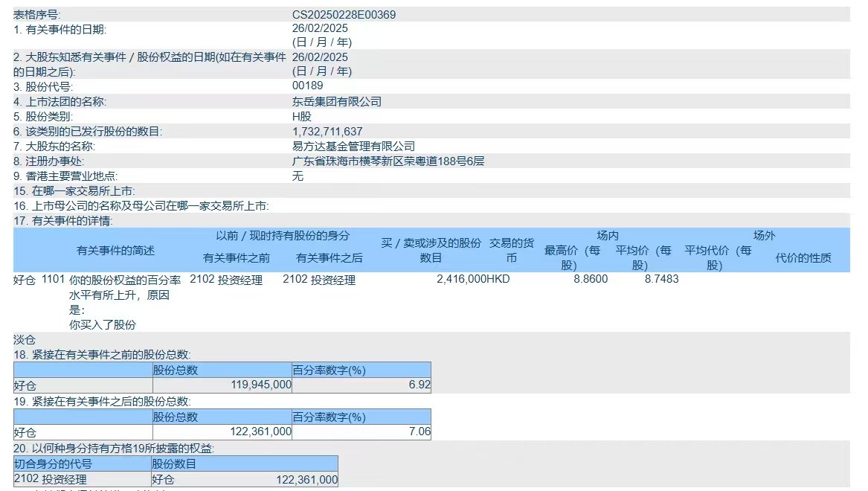Select the share class value H股
The image size is (868, 491).
click(x=298, y=116)
